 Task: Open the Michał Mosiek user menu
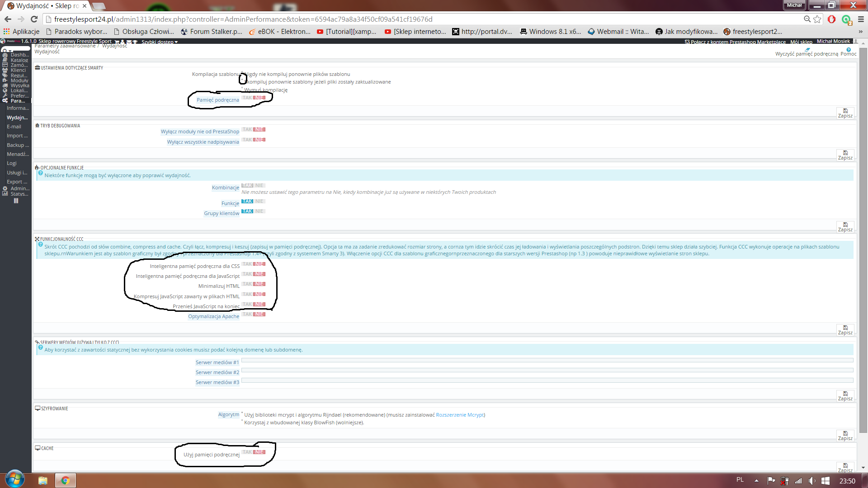click(x=833, y=41)
